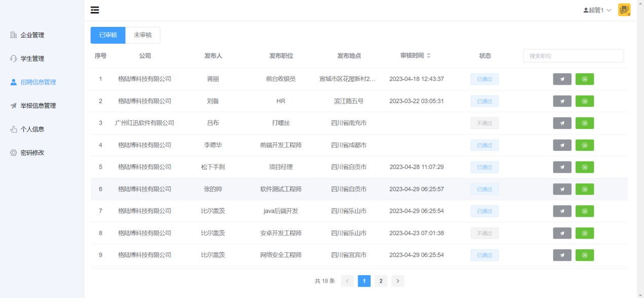This screenshot has height=298, width=644.
Task: Click the 2023-04-23 07:01:38 time cell
Action: click(x=416, y=233)
